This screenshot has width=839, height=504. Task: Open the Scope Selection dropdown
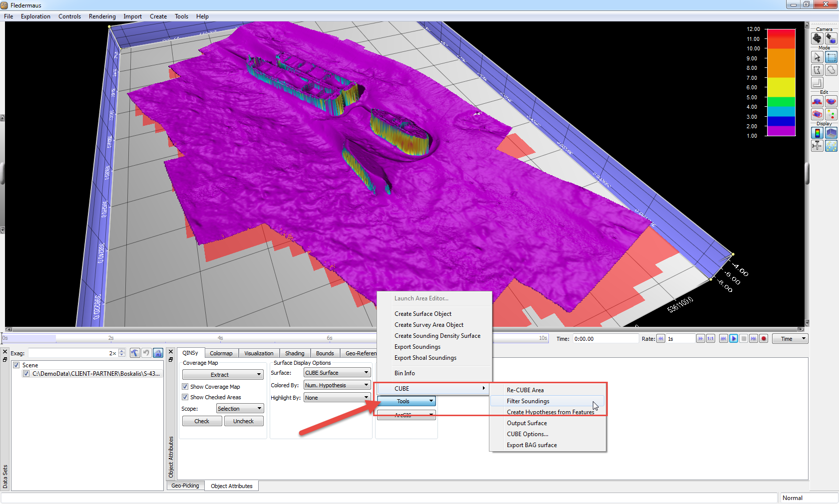pos(240,409)
